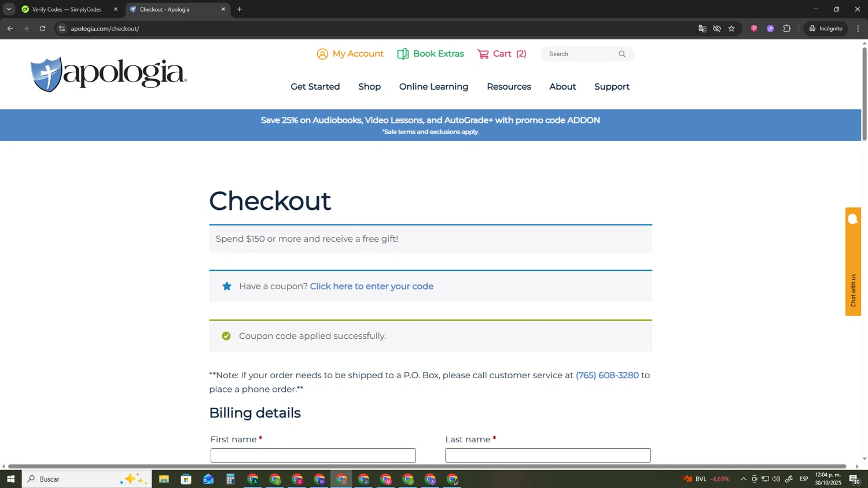Click the Incógnito profile button
868x488 pixels.
tap(826, 28)
